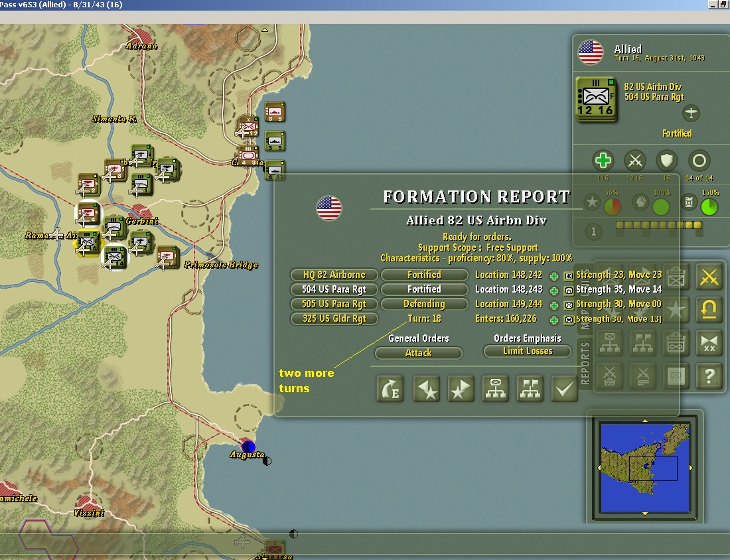Select the 325 US Gldr Rgt unit button

pos(334,318)
